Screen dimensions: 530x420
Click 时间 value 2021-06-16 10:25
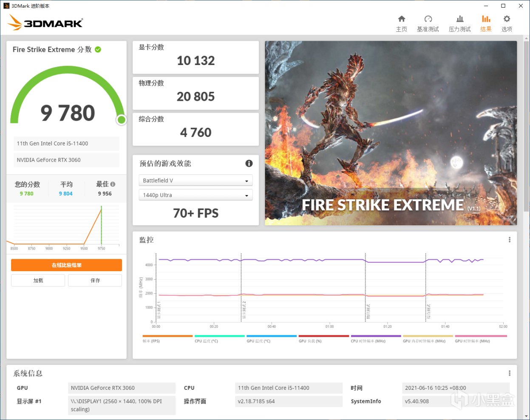tap(456, 388)
